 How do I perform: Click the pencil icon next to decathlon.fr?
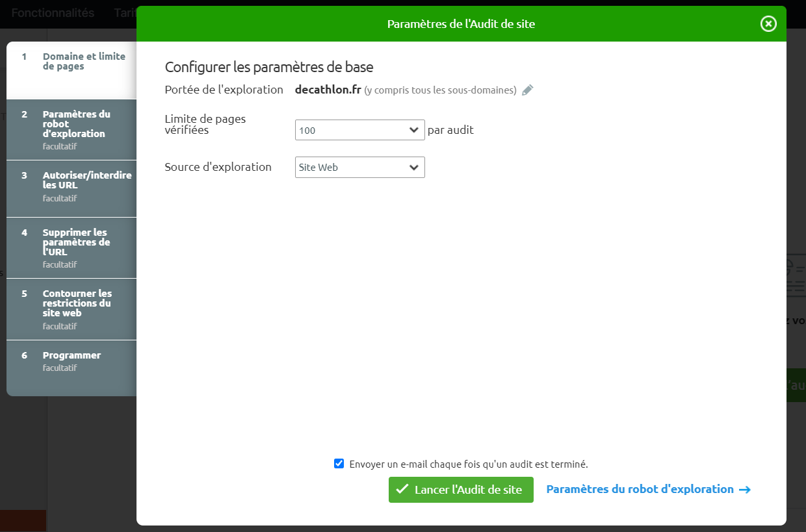pyautogui.click(x=528, y=90)
